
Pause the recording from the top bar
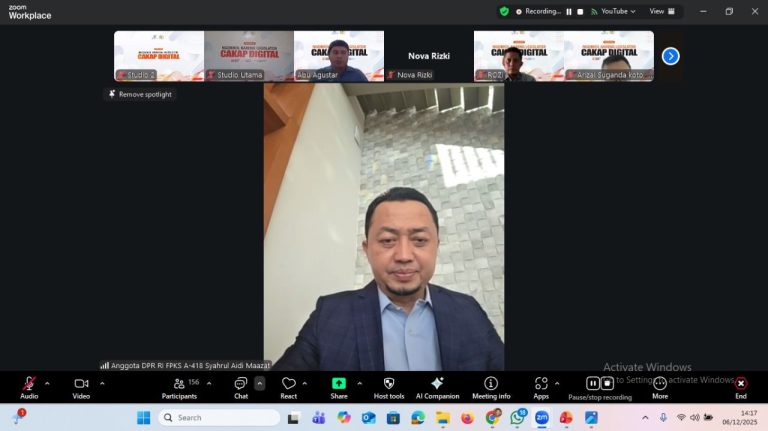pos(569,12)
